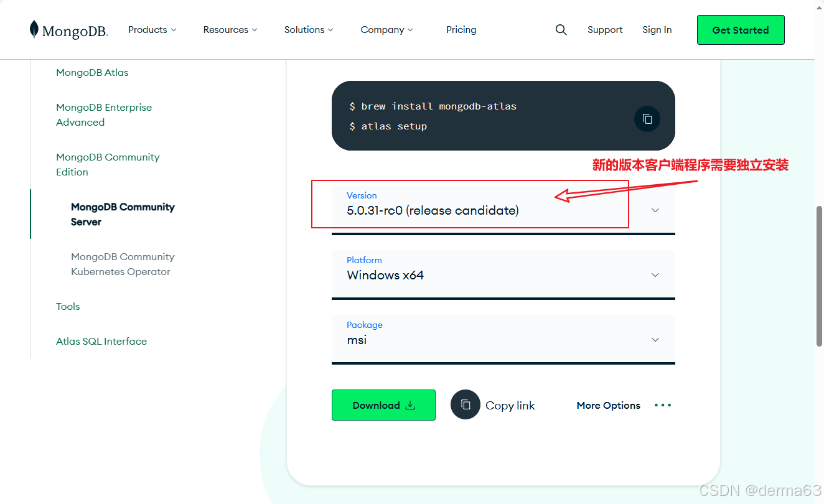Click the Version dropdown chevron
The height and width of the screenshot is (504, 824).
[655, 210]
